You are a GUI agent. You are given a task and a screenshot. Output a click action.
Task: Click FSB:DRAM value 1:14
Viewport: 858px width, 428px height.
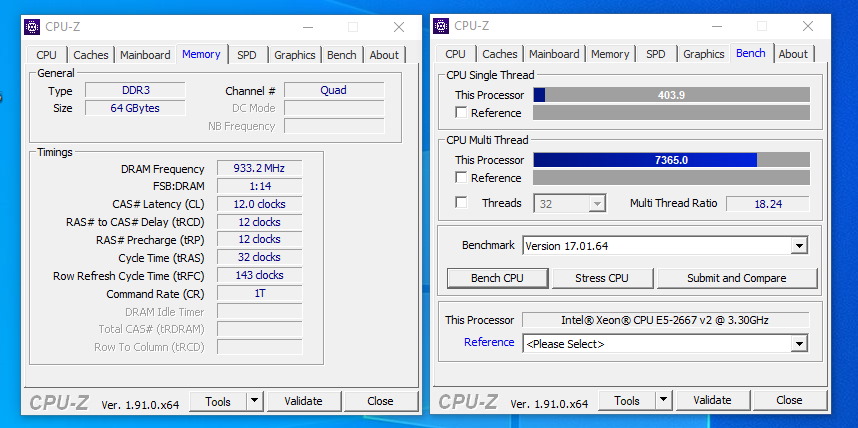(260, 186)
